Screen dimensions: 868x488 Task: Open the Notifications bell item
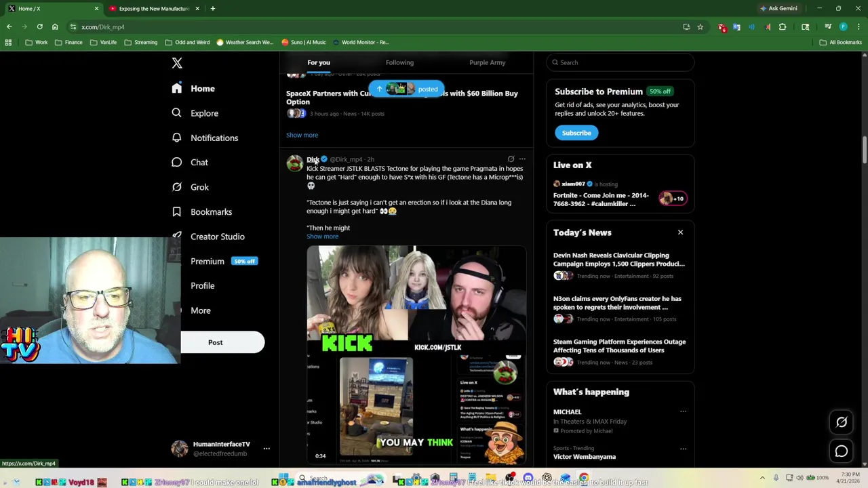coord(205,138)
